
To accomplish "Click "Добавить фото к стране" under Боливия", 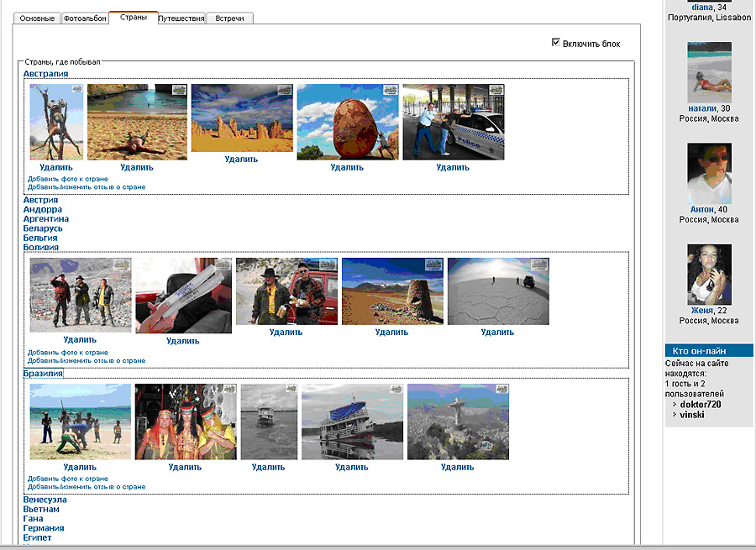I will click(x=67, y=353).
